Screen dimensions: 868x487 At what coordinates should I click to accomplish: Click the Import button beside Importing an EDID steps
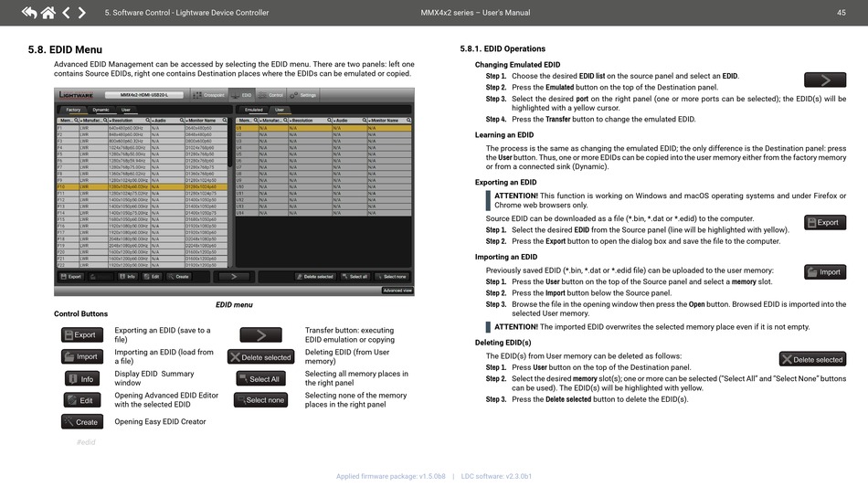click(825, 271)
